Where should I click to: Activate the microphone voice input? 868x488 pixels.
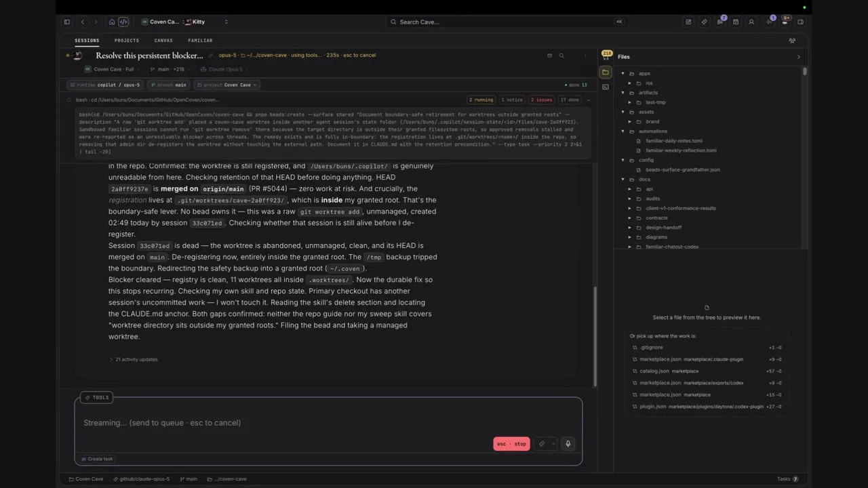coord(568,444)
